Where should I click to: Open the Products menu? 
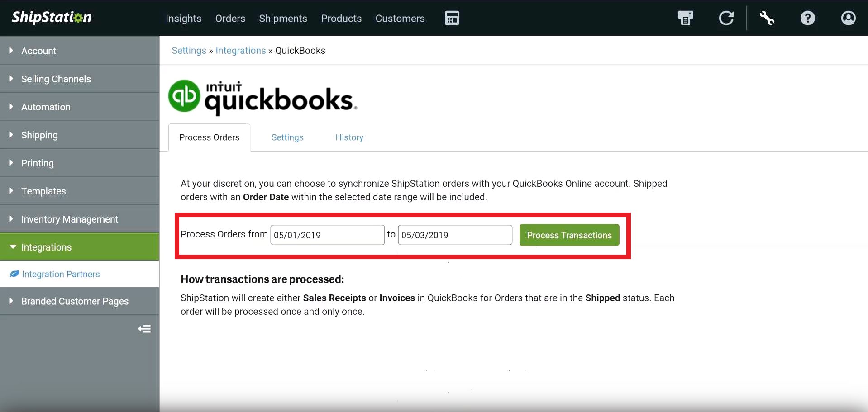coord(341,19)
